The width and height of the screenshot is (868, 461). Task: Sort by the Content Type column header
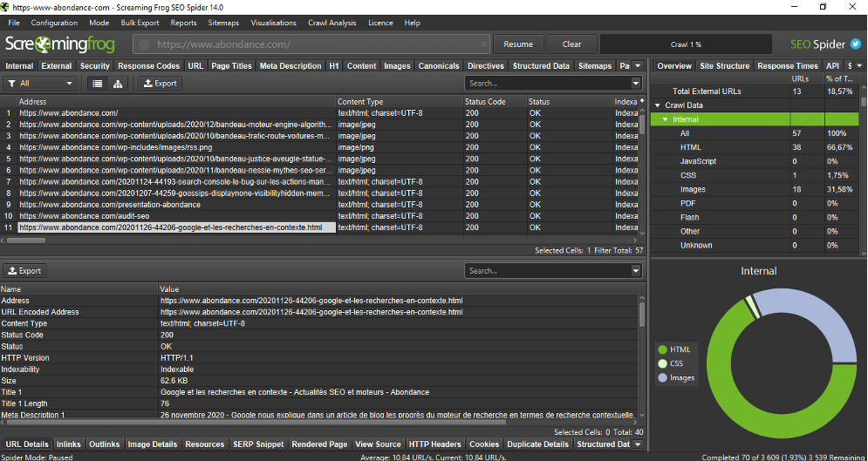click(399, 102)
